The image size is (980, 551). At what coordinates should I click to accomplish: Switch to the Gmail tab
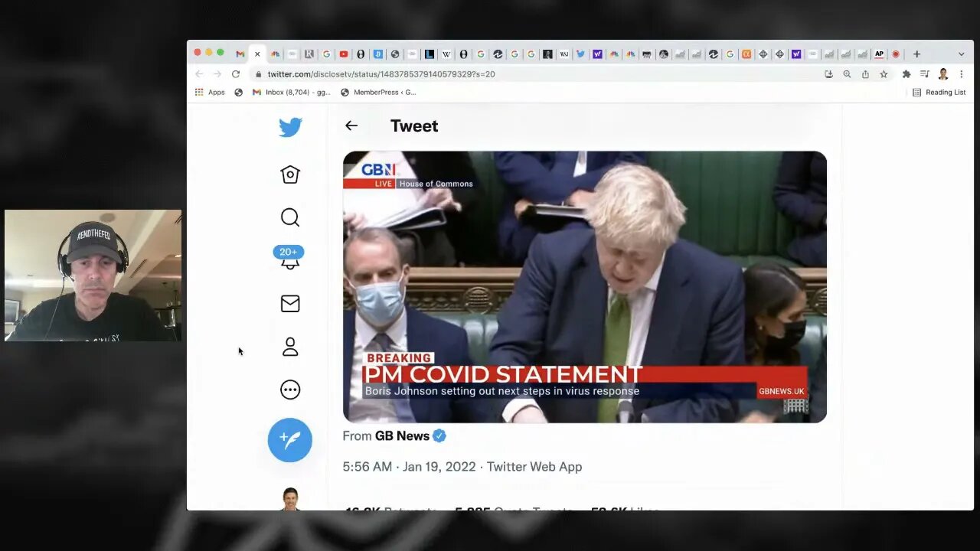240,54
